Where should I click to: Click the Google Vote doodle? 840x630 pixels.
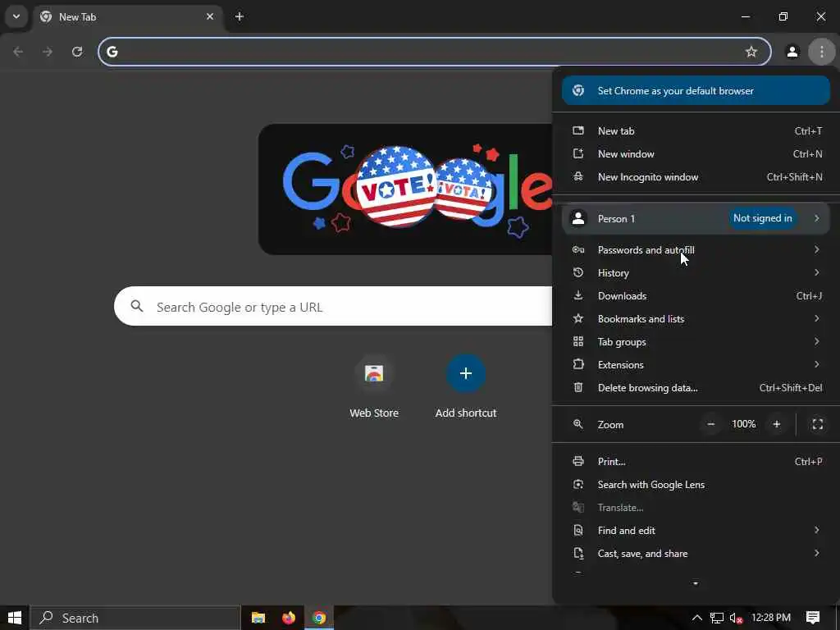(x=405, y=189)
